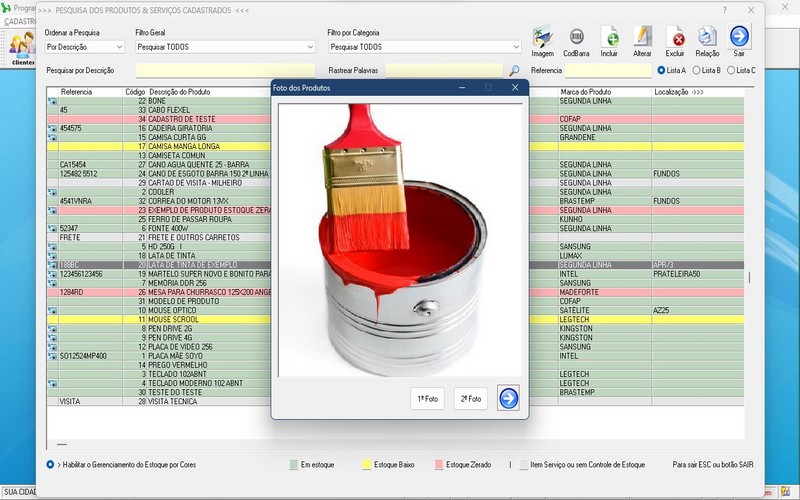Open the Relação report icon
The height and width of the screenshot is (500, 800).
(707, 39)
